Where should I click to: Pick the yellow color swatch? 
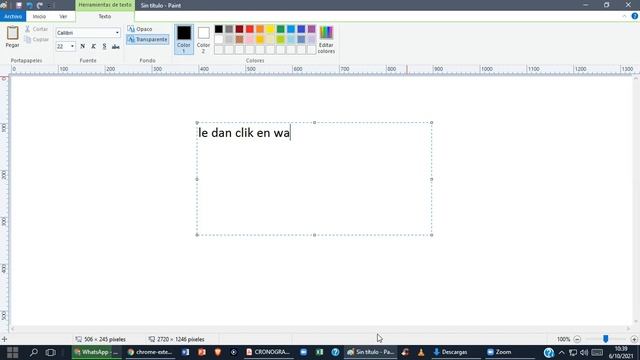point(270,29)
